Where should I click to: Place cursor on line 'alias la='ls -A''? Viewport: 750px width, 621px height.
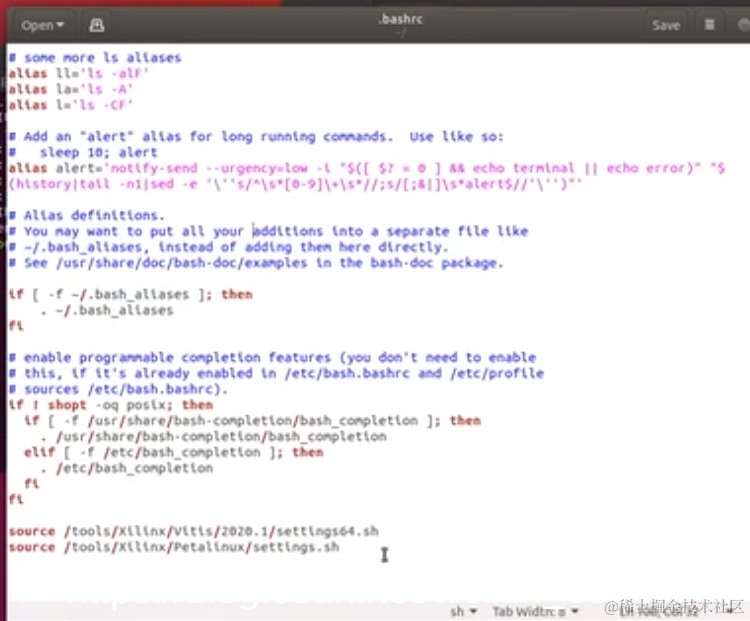pyautogui.click(x=70, y=89)
